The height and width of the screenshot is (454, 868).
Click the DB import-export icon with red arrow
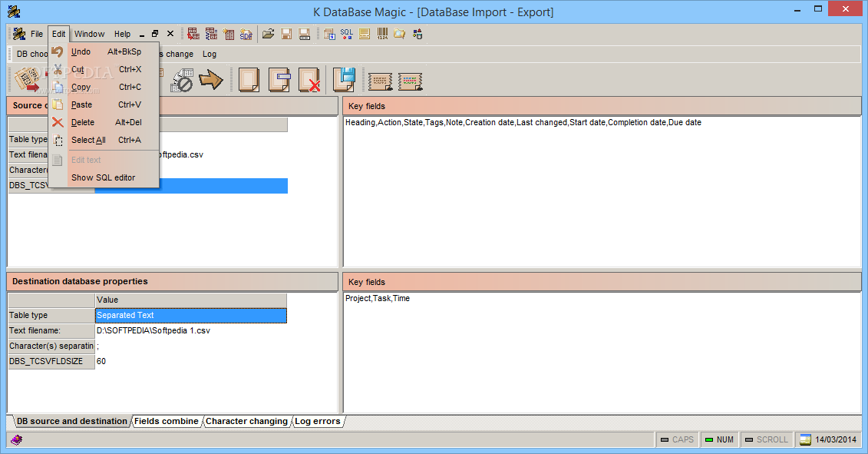[x=27, y=80]
